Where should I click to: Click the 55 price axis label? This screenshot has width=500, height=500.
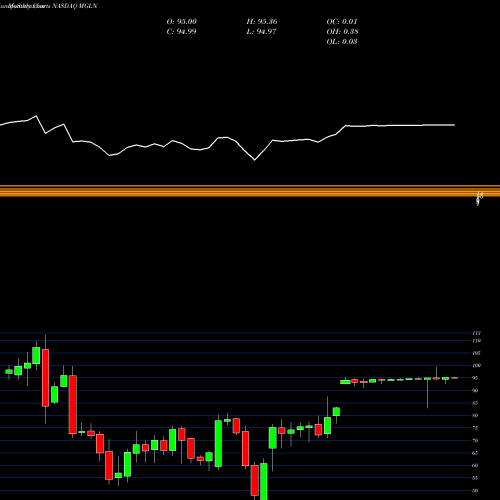pyautogui.click(x=475, y=478)
